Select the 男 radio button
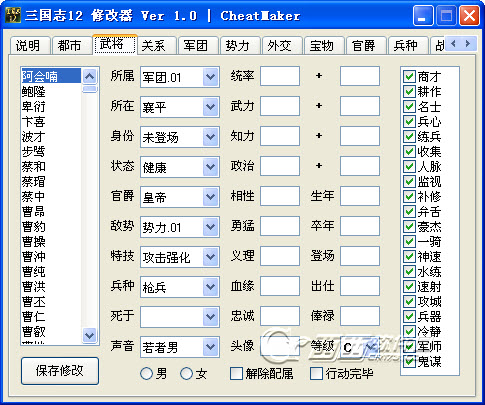The width and height of the screenshot is (485, 405). 147,374
